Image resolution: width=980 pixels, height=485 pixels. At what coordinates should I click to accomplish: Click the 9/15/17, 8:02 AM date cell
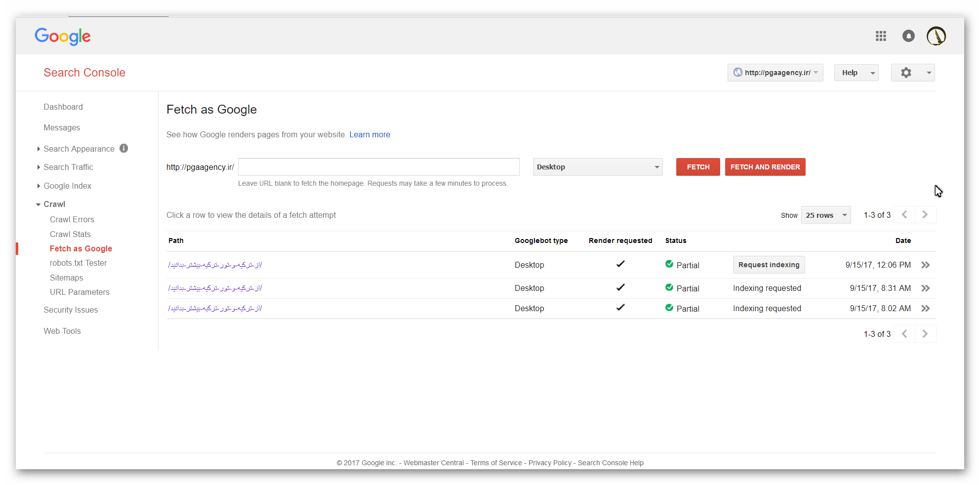(x=880, y=309)
